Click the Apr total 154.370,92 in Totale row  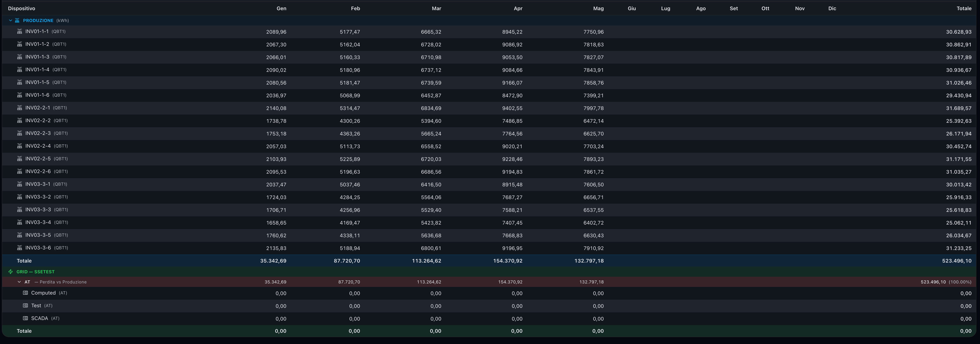point(507,261)
